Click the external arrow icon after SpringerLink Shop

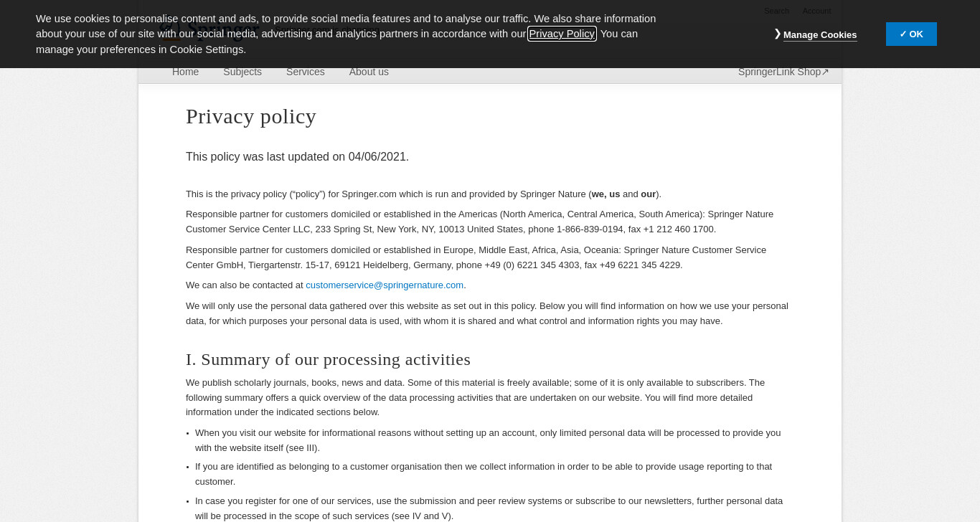[826, 72]
